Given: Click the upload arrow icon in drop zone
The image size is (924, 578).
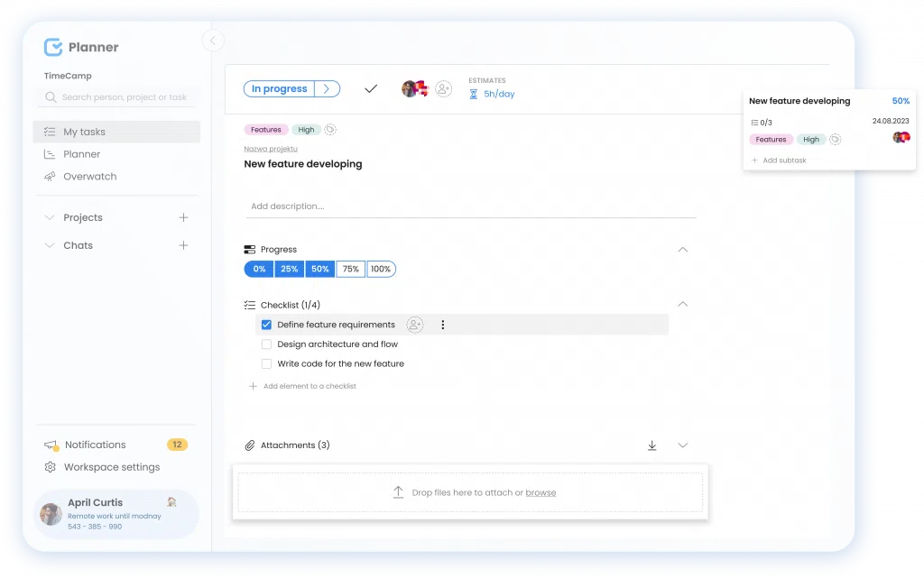Looking at the screenshot, I should (x=398, y=492).
